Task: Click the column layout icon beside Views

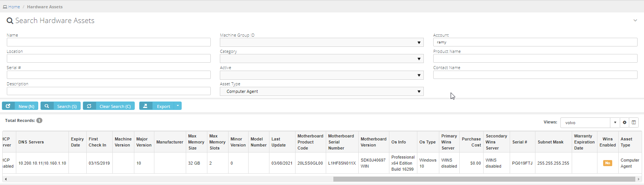Action: point(634,122)
